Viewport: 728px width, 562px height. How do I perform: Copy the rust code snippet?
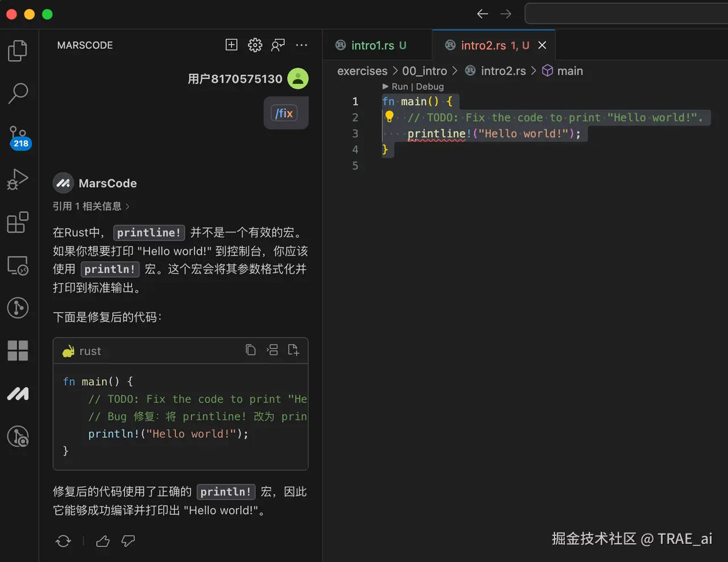251,350
